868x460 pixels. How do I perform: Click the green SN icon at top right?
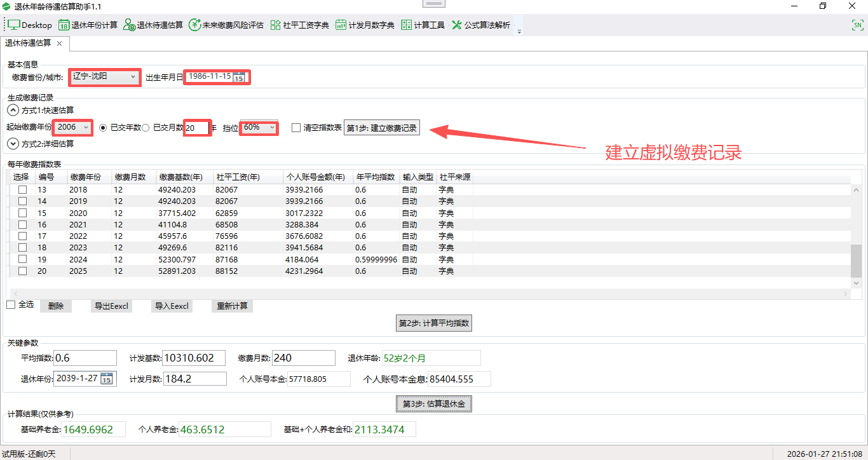click(857, 25)
